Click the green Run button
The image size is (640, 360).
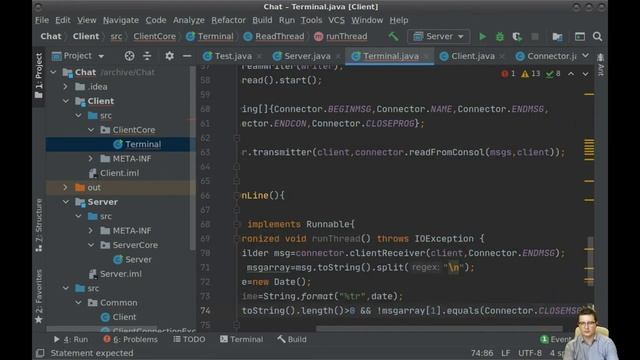click(x=482, y=37)
